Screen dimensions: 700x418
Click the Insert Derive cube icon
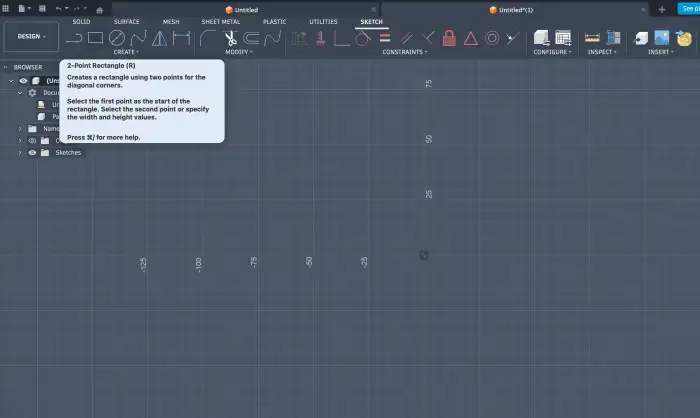(x=641, y=38)
